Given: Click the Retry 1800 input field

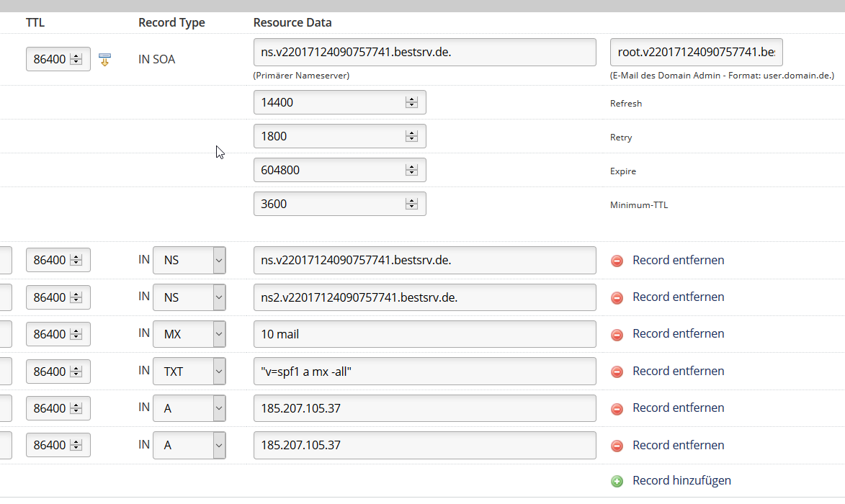Looking at the screenshot, I should pos(328,136).
